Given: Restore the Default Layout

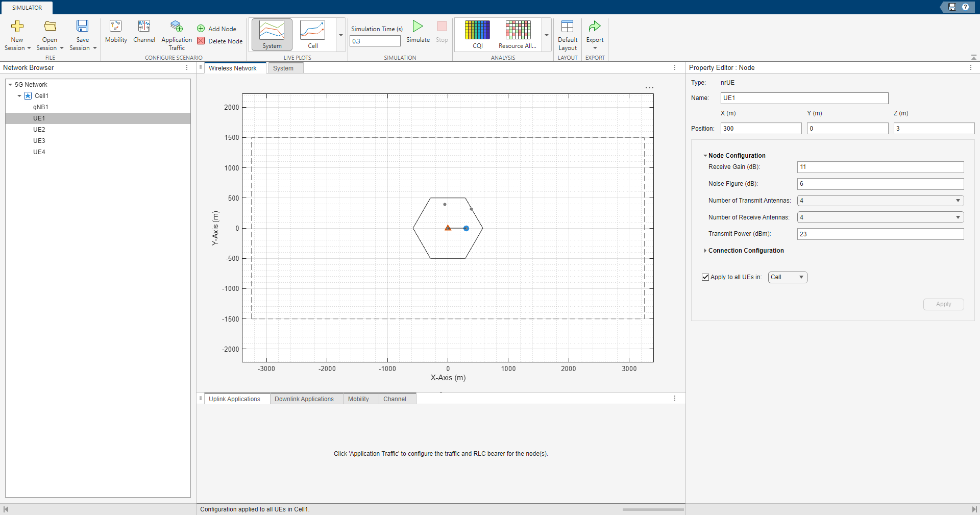Looking at the screenshot, I should pos(568,34).
